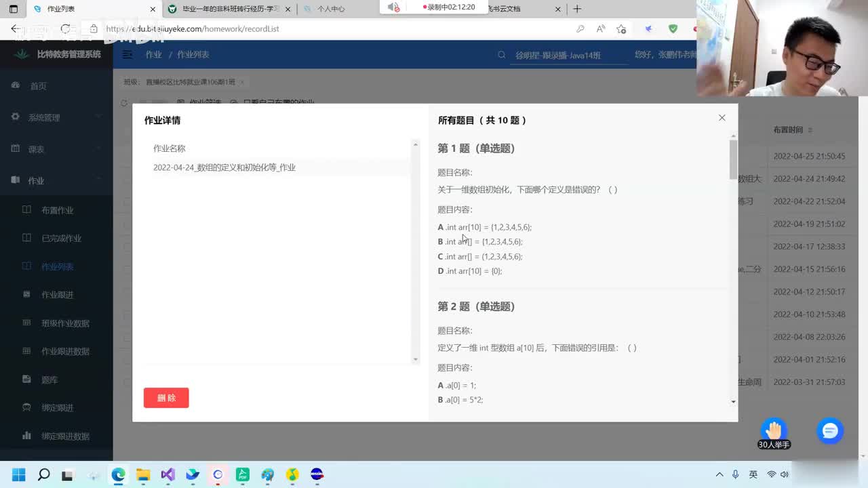Screen dimensions: 868x488
Task: Open Microsoft Edge from taskbar
Action: (119, 474)
